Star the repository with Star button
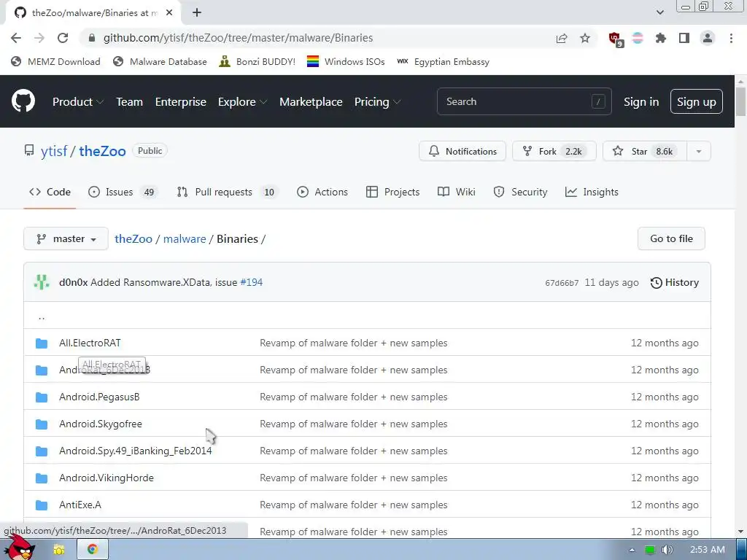The image size is (747, 560). click(x=645, y=151)
